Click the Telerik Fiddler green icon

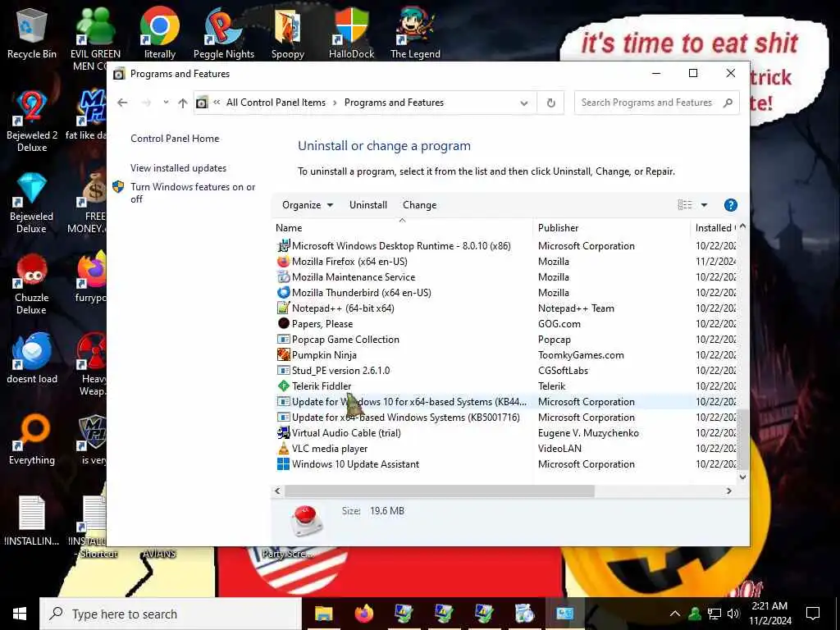pos(283,386)
